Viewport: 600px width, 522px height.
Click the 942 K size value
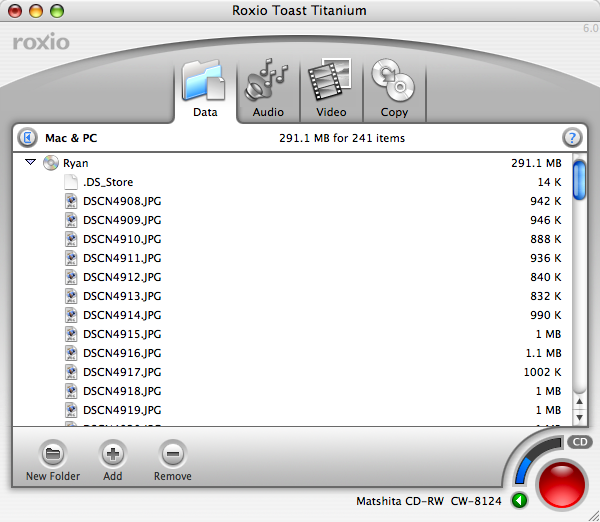coord(545,201)
